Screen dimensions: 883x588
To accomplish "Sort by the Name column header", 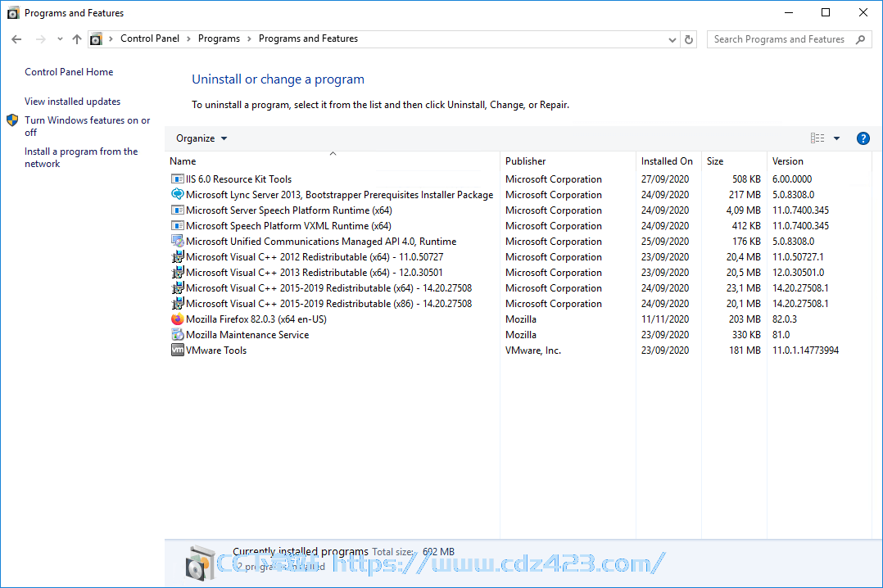I will point(333,161).
